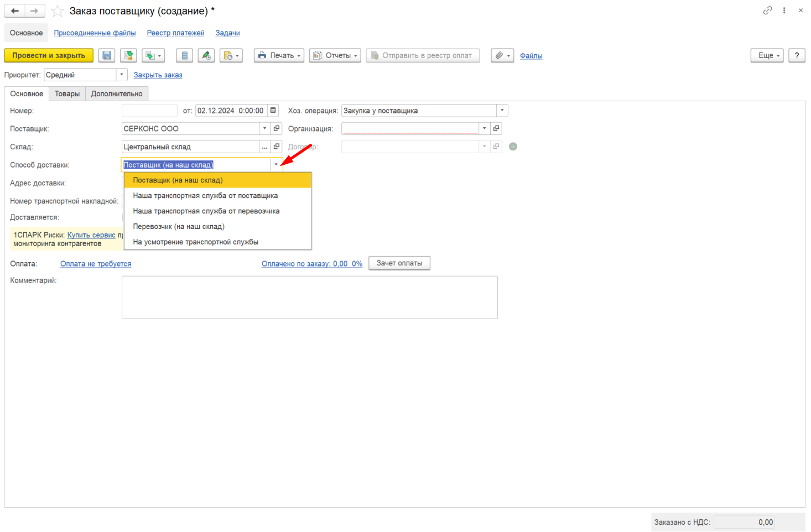Open the Центральный склад card icon
The width and height of the screenshot is (811, 532).
pyautogui.click(x=277, y=147)
